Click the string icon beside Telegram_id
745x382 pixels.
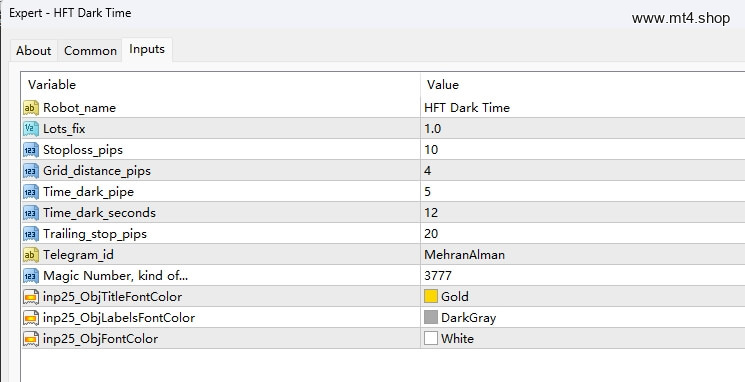pyautogui.click(x=31, y=255)
